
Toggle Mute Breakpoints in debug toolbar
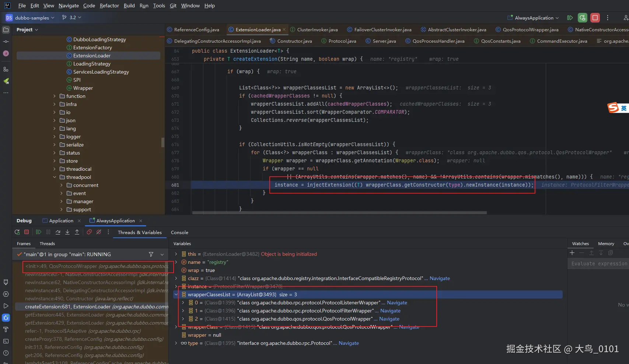[99, 232]
